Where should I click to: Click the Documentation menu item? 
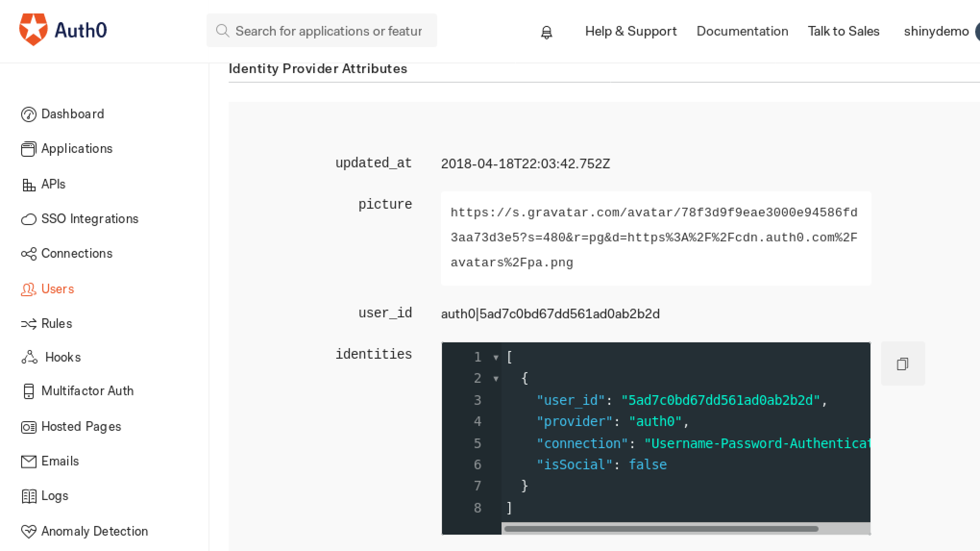tap(742, 31)
